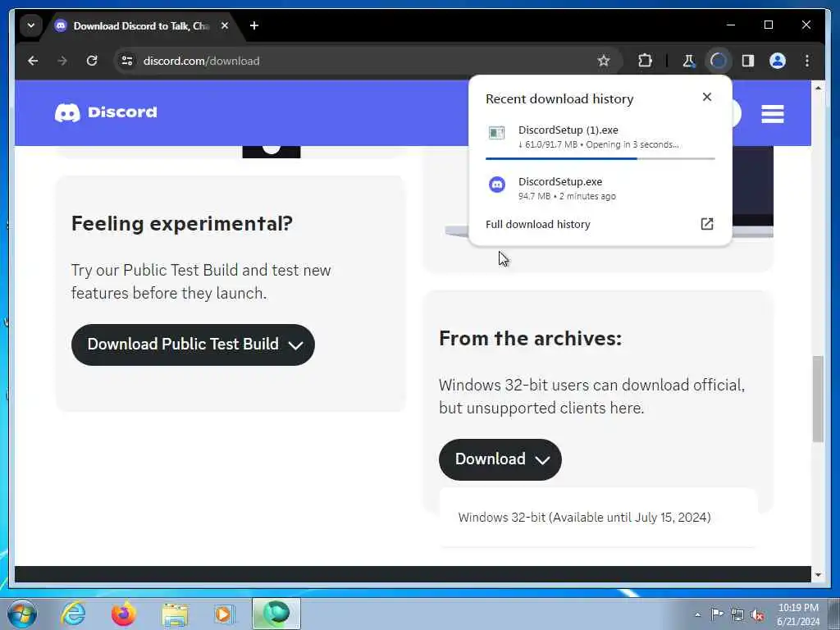Click the '94.7 MB • 2 minutes ago' status text
Image resolution: width=840 pixels, height=630 pixels.
(x=567, y=196)
